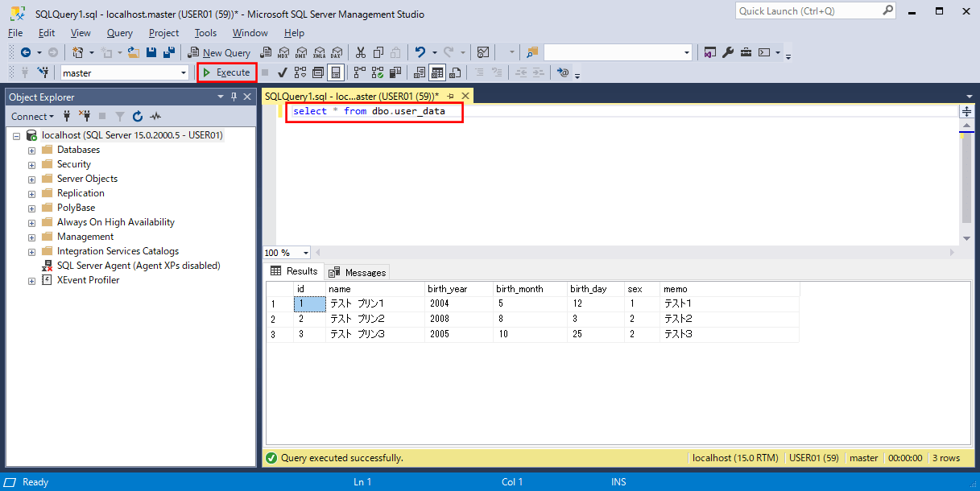The height and width of the screenshot is (491, 980).
Task: Click the Save All toolbar icon
Action: click(168, 52)
